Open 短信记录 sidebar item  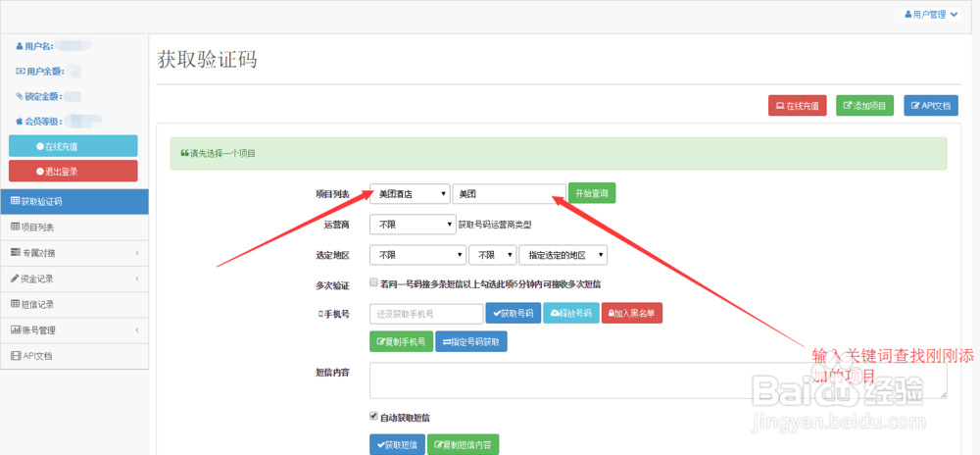[74, 304]
